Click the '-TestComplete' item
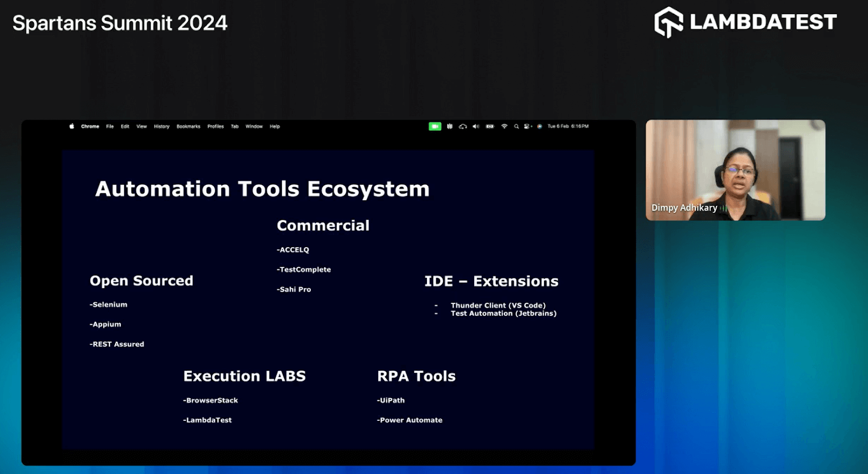The width and height of the screenshot is (868, 474). (x=304, y=269)
